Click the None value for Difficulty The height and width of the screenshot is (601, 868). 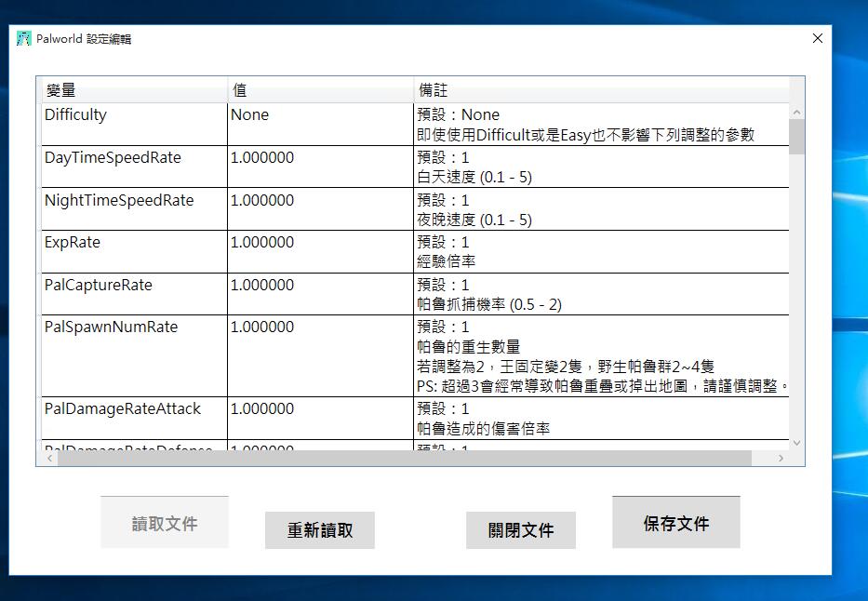pos(321,125)
